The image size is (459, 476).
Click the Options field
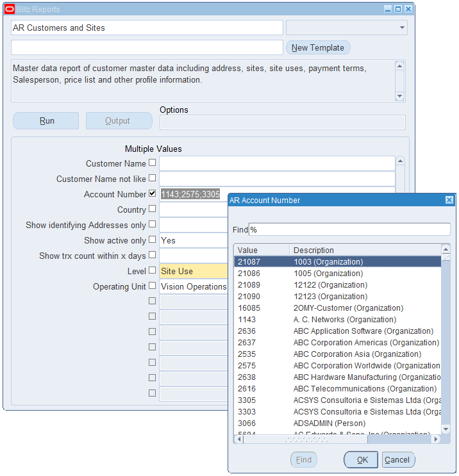pyautogui.click(x=283, y=122)
